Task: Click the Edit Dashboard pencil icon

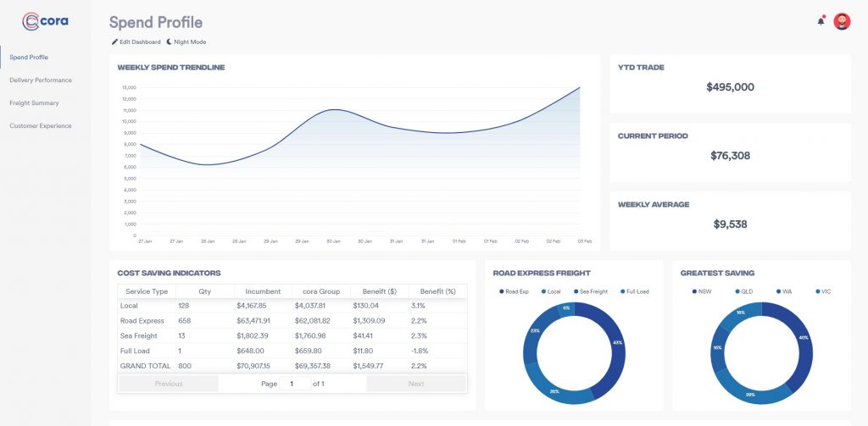Action: pos(114,42)
